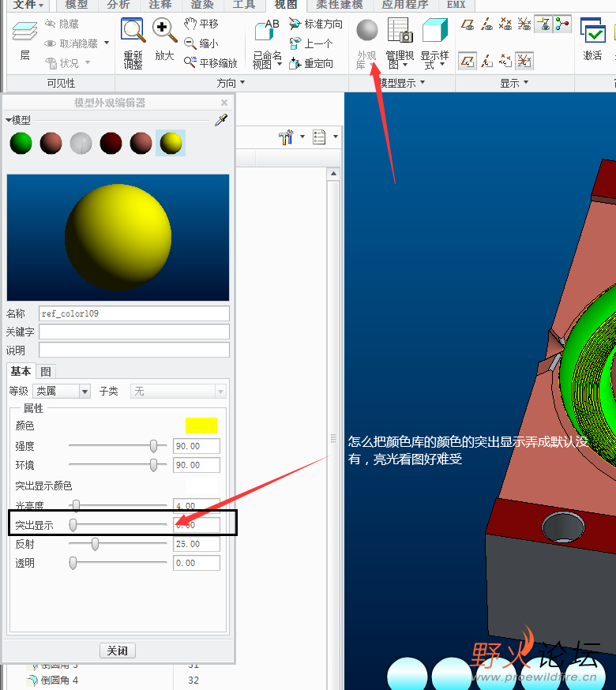Click model tree scrollbar up arrow
Viewport: 616px width, 690px height.
[x=333, y=174]
